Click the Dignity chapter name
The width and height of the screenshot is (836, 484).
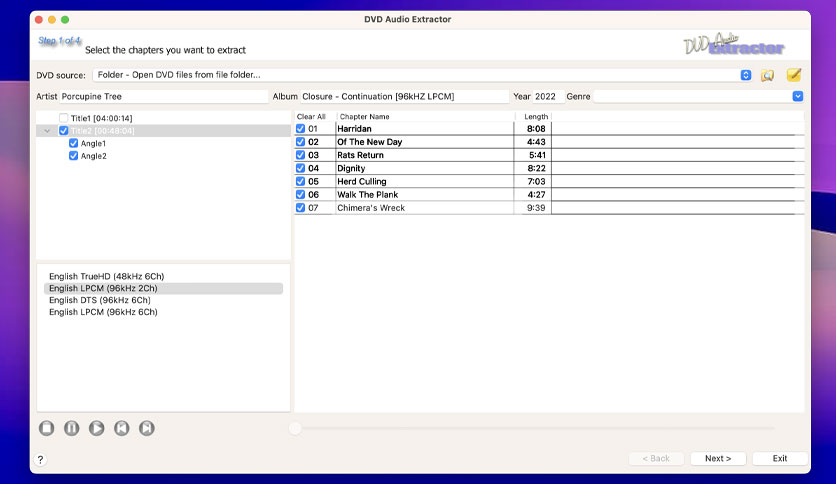(x=351, y=168)
